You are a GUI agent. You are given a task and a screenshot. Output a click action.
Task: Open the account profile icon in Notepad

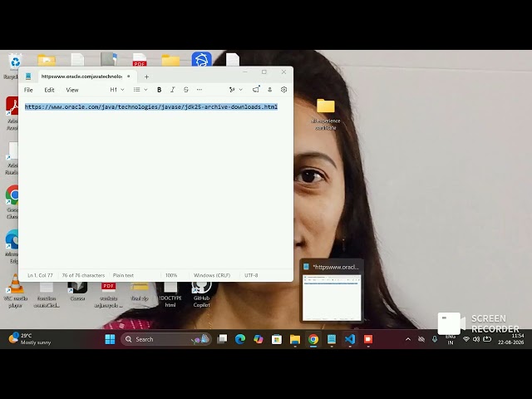(x=269, y=90)
